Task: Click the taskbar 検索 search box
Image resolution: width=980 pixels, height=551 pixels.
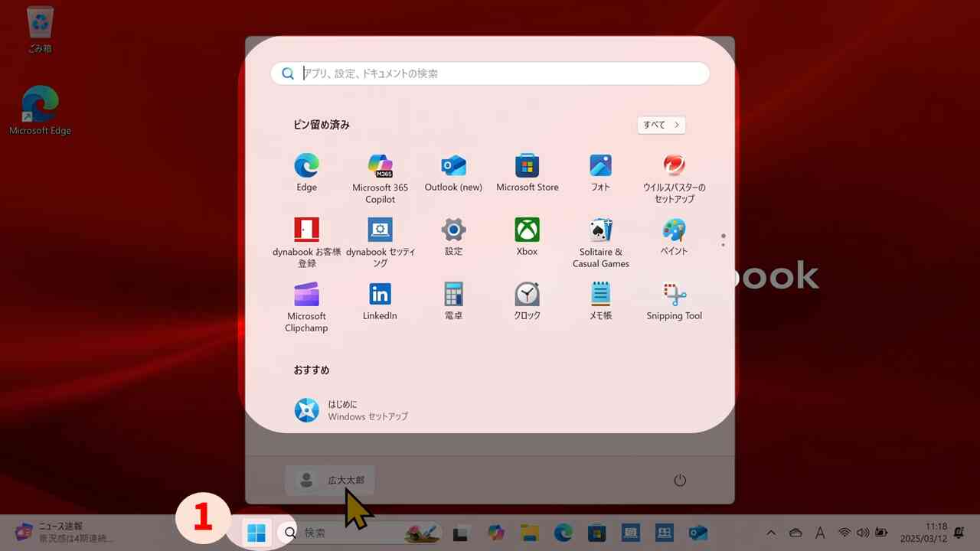Action: [x=358, y=533]
